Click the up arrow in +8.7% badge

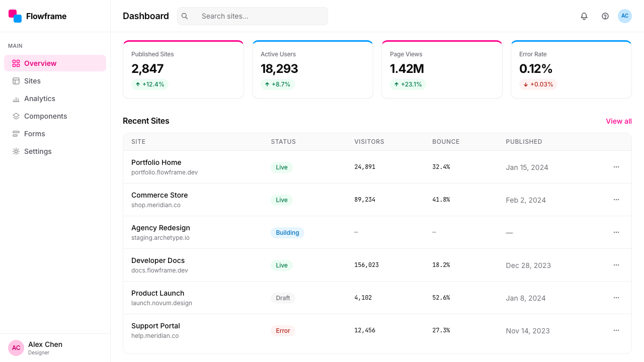click(x=267, y=84)
